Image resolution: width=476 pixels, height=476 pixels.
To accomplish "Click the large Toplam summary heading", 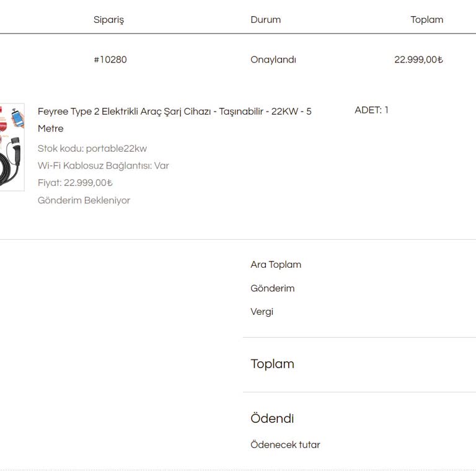I will click(272, 364).
